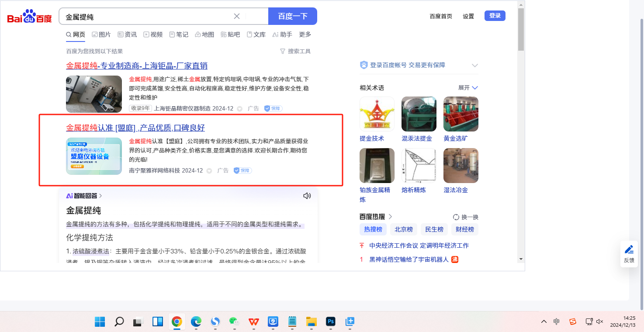Switch to the 资讯 tab
This screenshot has height=332, width=644.
point(127,35)
